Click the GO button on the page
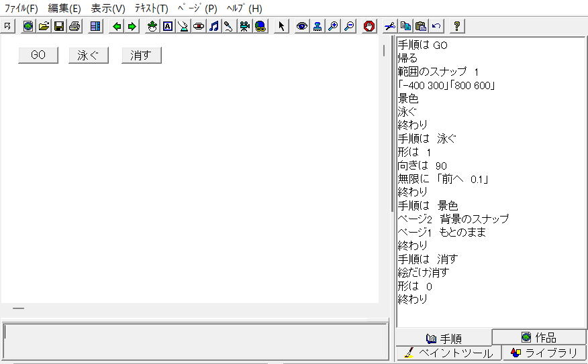Image resolution: width=588 pixels, height=364 pixels. coord(38,55)
